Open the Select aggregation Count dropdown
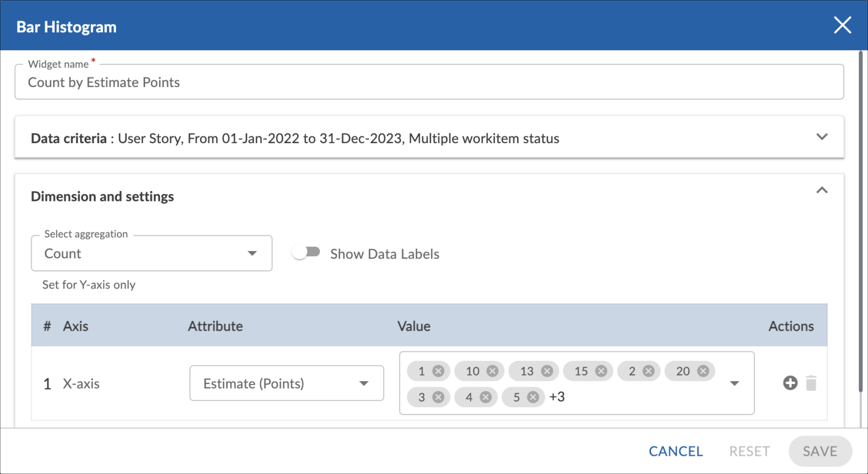Viewport: 868px width, 474px height. pyautogui.click(x=151, y=253)
